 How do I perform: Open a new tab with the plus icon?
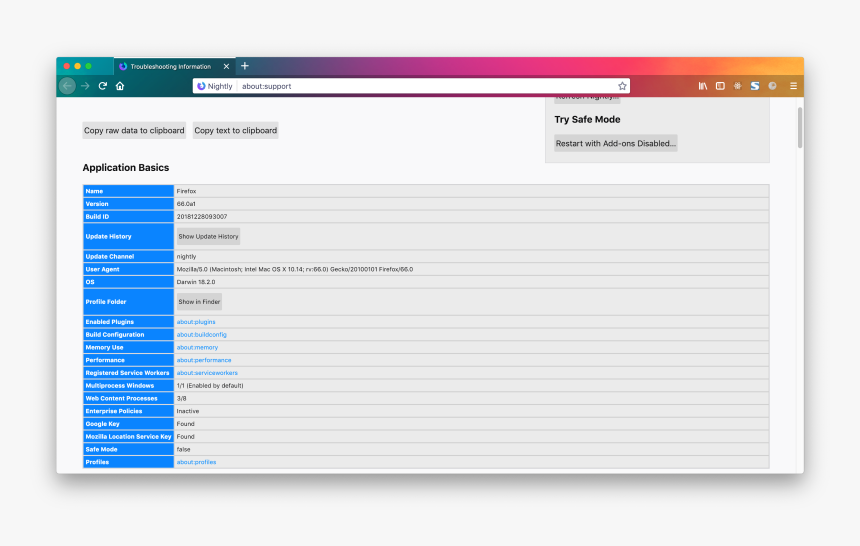click(245, 66)
